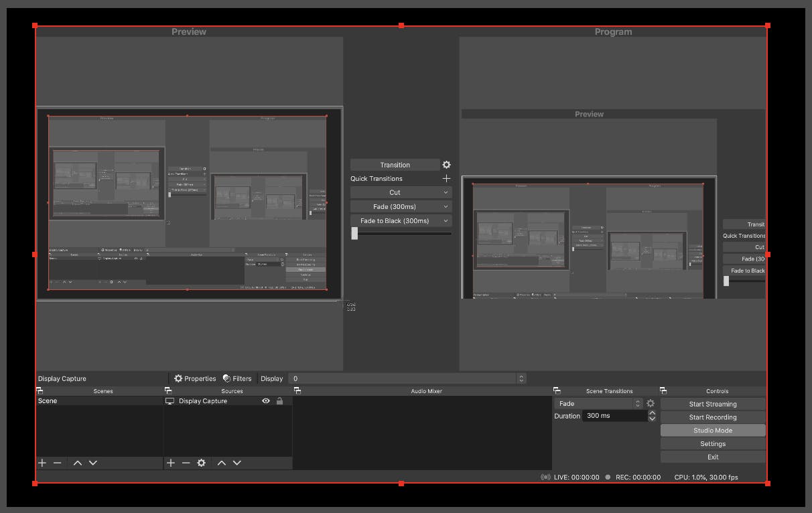Viewport: 812px width, 513px height.
Task: Open source properties gear in Sources toolbar
Action: 201,463
